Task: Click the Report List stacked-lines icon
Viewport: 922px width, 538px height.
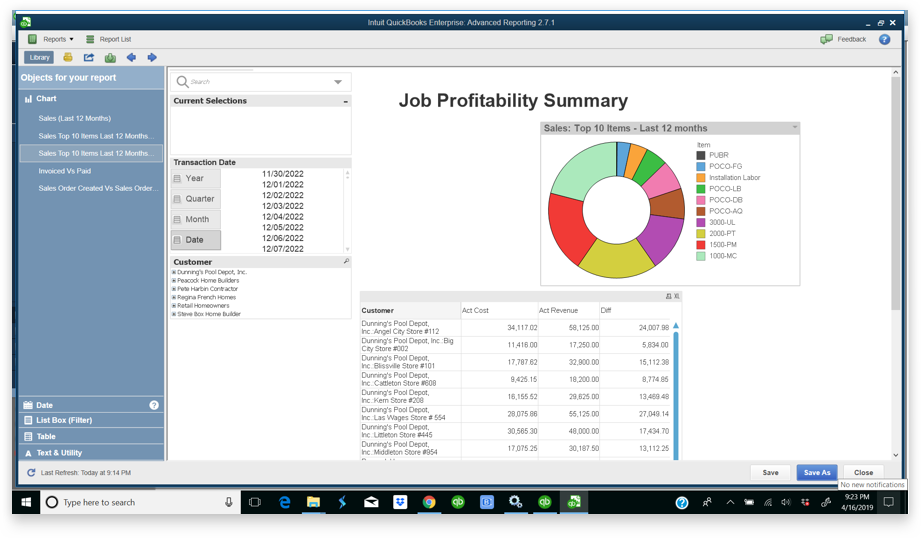Action: [x=90, y=39]
